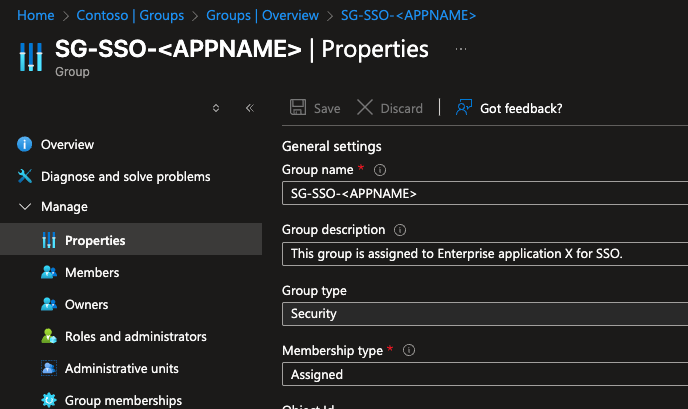Viewport: 688px width, 409px height.
Task: Open the Overview menu item
Action: tap(67, 145)
